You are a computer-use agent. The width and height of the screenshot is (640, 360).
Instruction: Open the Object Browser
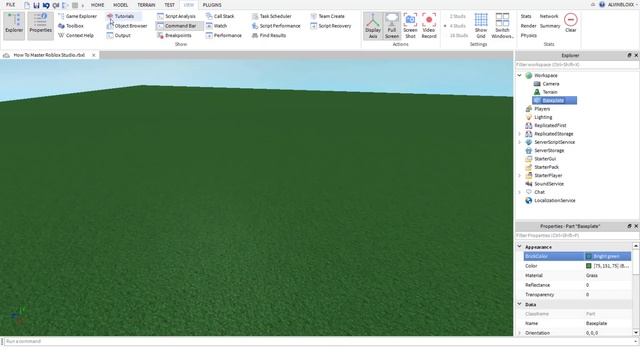tap(127, 26)
